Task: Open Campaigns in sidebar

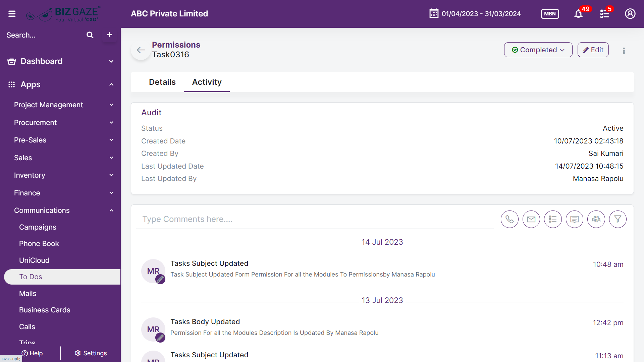Action: (x=38, y=227)
